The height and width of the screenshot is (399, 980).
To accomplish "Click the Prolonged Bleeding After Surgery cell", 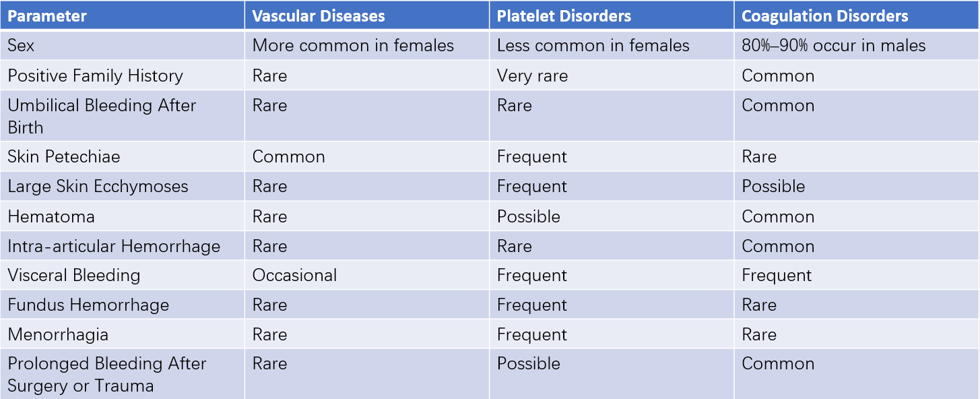I will (x=123, y=374).
